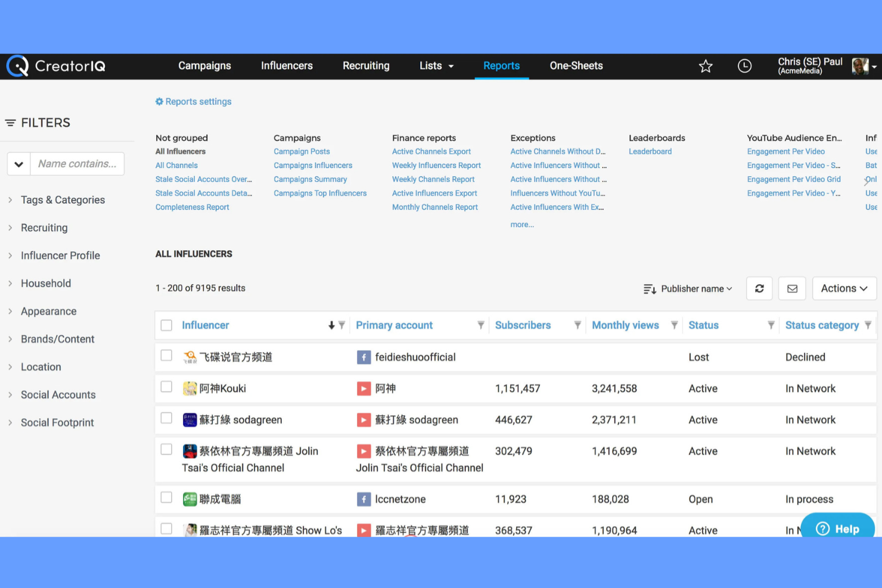The image size is (882, 588).
Task: Expand the Social Accounts filter section
Action: point(58,394)
